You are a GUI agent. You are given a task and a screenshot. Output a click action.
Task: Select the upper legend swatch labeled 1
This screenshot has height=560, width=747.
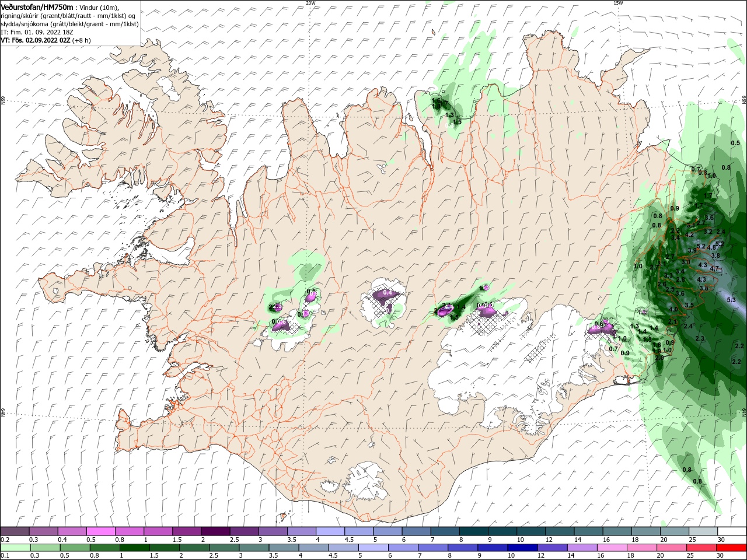[x=158, y=531]
